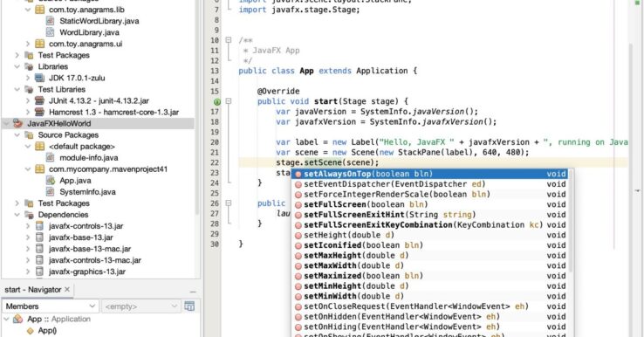This screenshot has width=644, height=337.
Task: Click the override glyph on line 16
Action: (x=217, y=101)
